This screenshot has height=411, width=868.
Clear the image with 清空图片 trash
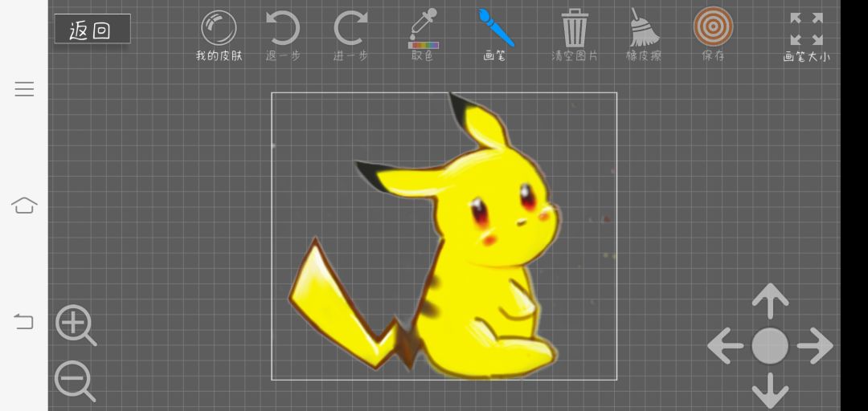click(575, 27)
